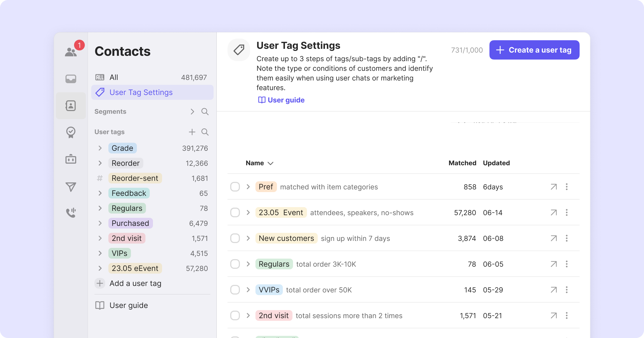Open more options for VVIPs row
Image resolution: width=644 pixels, height=338 pixels.
click(566, 290)
